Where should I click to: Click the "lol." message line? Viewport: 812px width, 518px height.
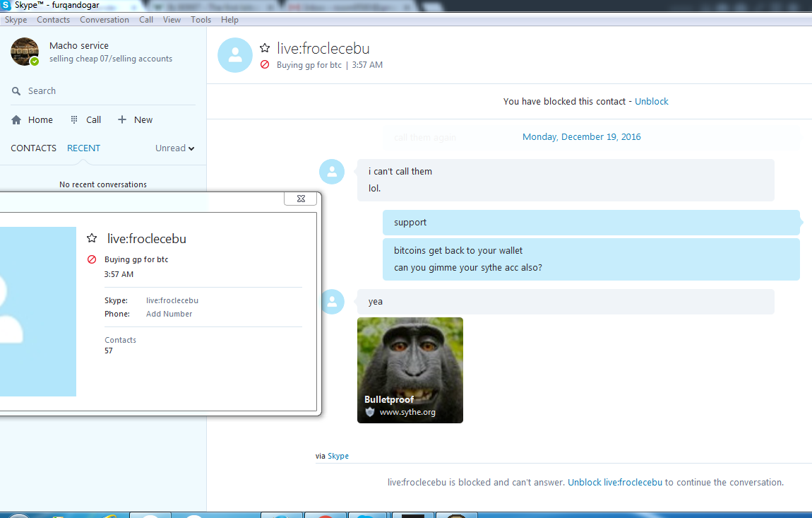coord(374,189)
